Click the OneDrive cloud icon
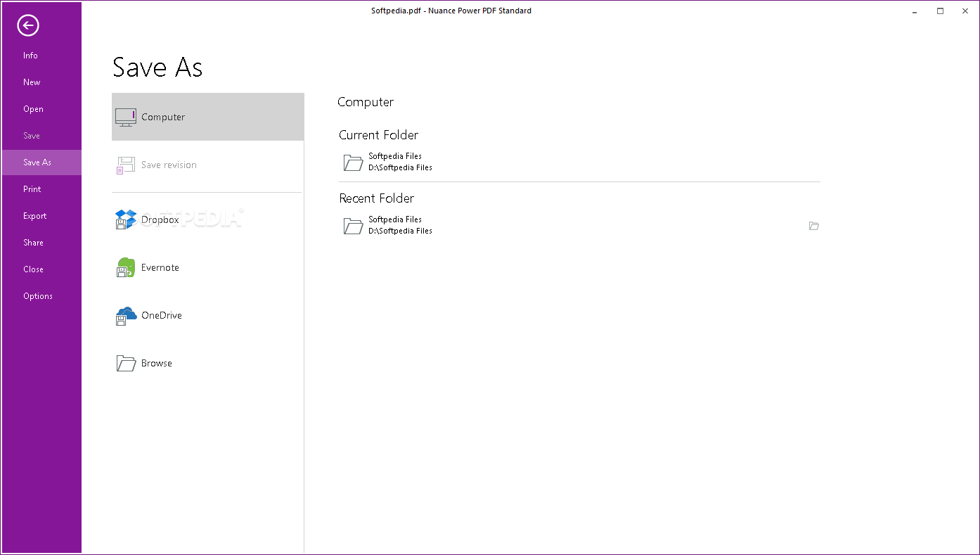This screenshot has height=555, width=980. (126, 316)
